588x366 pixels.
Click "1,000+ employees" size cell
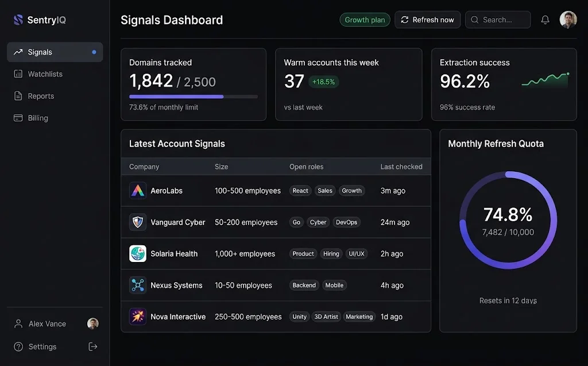(245, 254)
